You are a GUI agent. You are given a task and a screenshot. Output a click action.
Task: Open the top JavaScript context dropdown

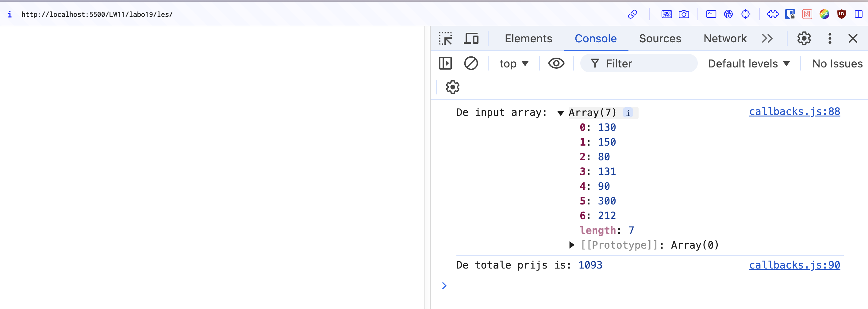click(514, 64)
